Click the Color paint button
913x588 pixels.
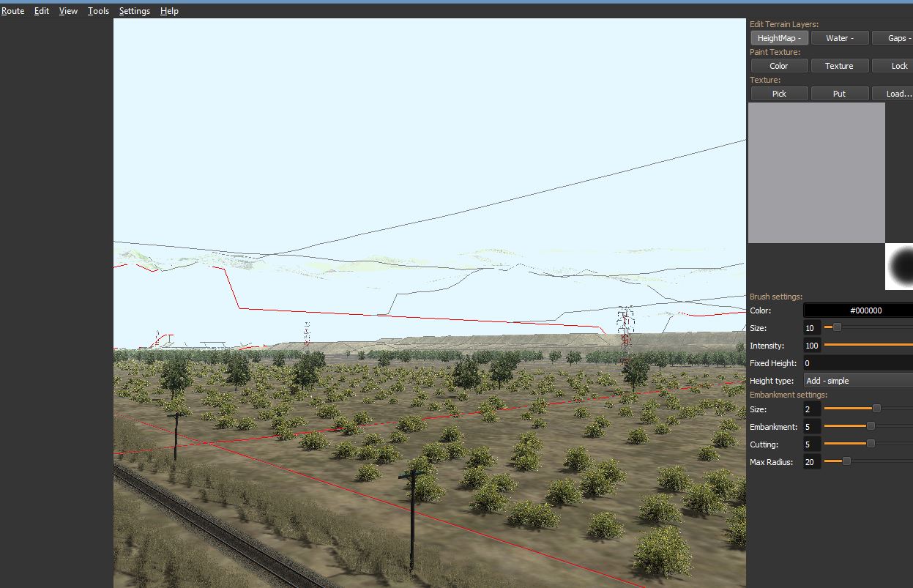pos(779,66)
